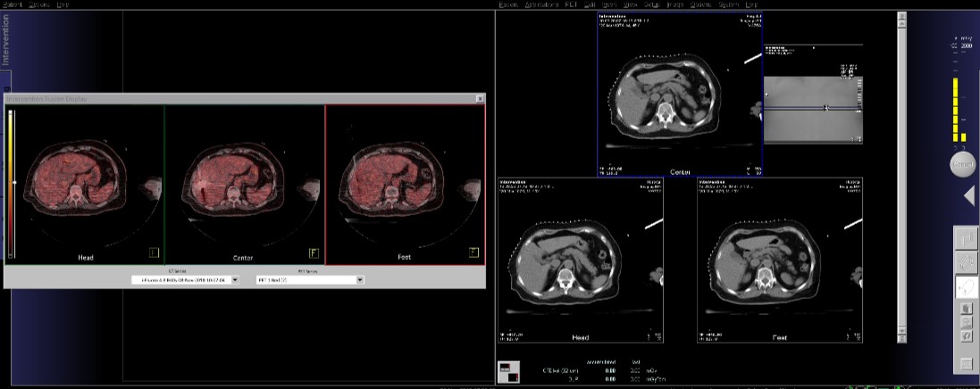Close the Intervention Fusion Display window
This screenshot has height=389, width=980.
(x=480, y=99)
